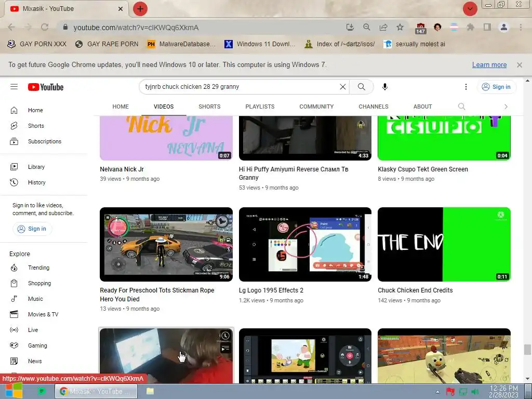
Task: Open the Extensions puzzle piece icon
Action: (x=470, y=28)
